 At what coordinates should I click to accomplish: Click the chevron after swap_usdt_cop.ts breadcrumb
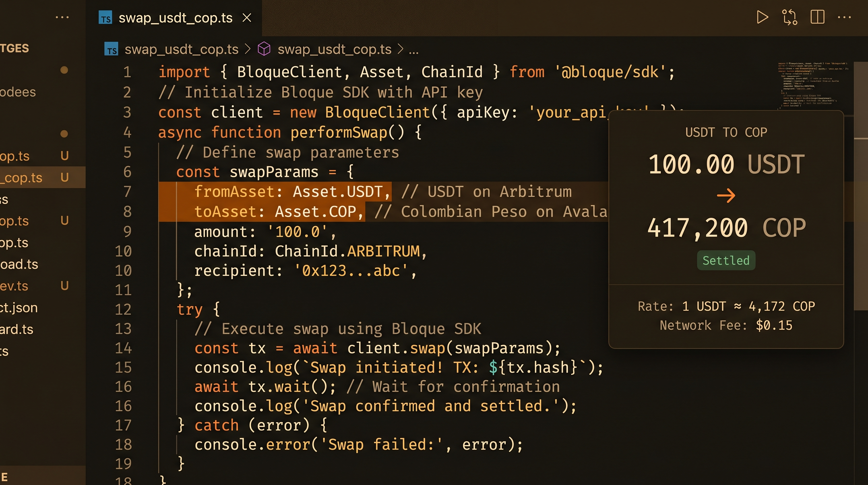[x=249, y=49]
